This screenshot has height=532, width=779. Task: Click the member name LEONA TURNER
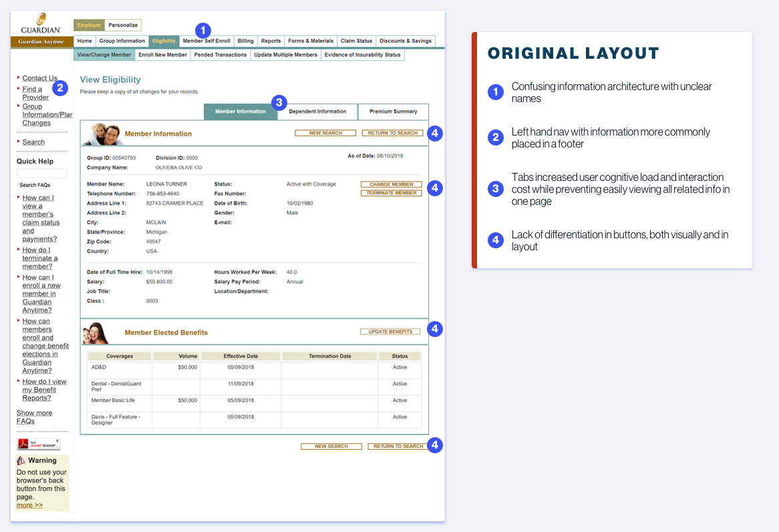tap(166, 184)
